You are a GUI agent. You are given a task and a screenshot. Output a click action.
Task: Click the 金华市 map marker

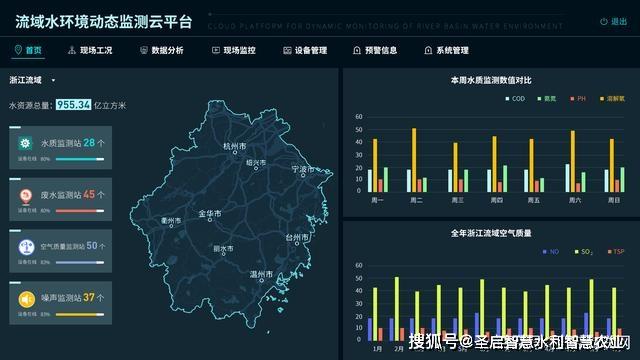click(x=210, y=220)
